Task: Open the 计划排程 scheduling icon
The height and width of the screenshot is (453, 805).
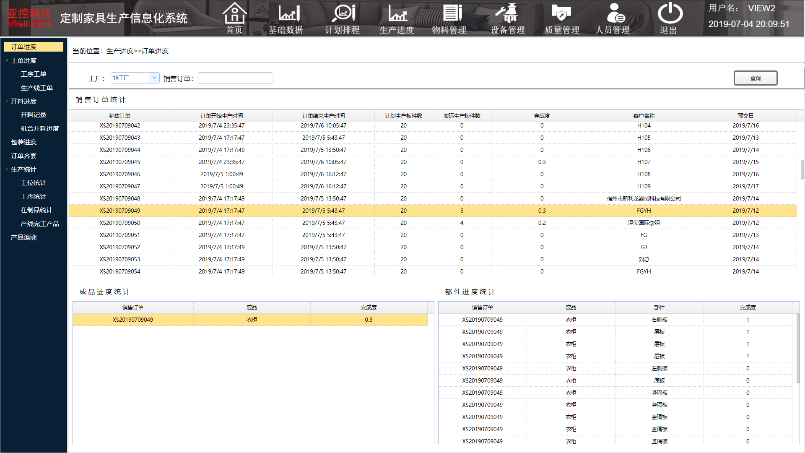Action: (342, 18)
